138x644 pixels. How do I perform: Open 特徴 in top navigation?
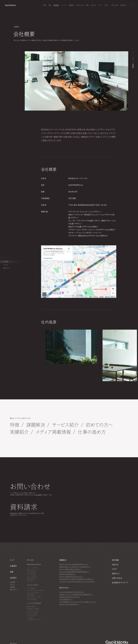50,5
